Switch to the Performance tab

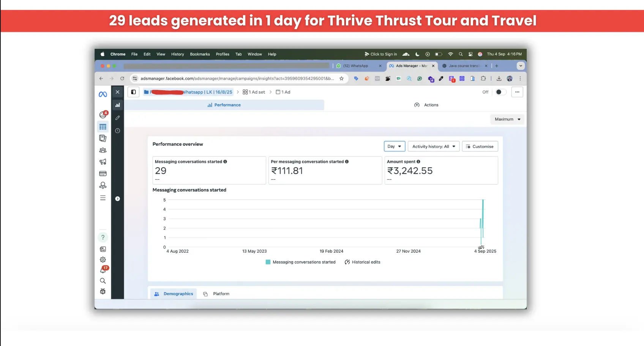pos(224,105)
